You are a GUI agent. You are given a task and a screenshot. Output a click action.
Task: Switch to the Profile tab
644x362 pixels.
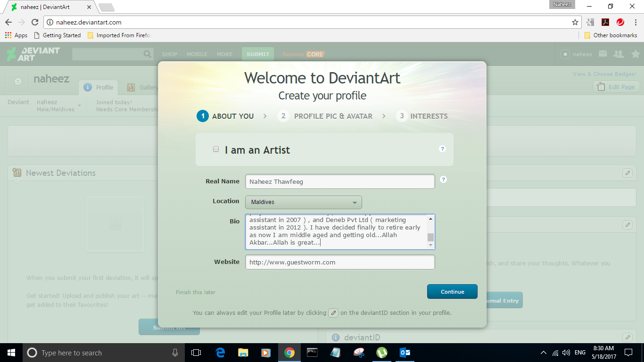pos(99,87)
